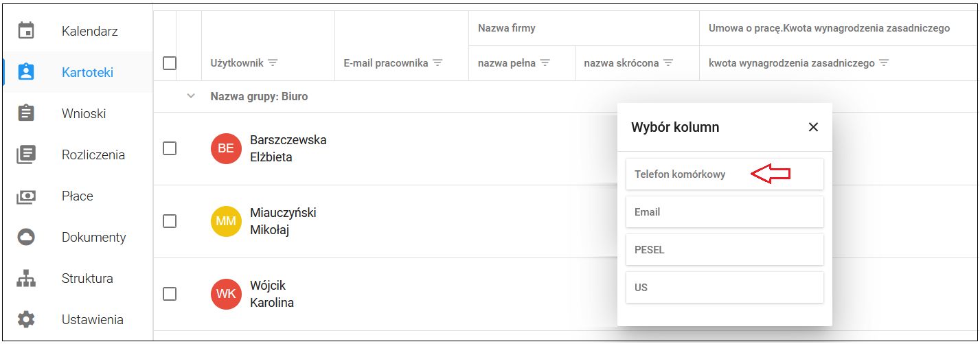Screen dimensions: 980x344
Task: Tick the select-all checkbox in table header
Action: click(170, 63)
